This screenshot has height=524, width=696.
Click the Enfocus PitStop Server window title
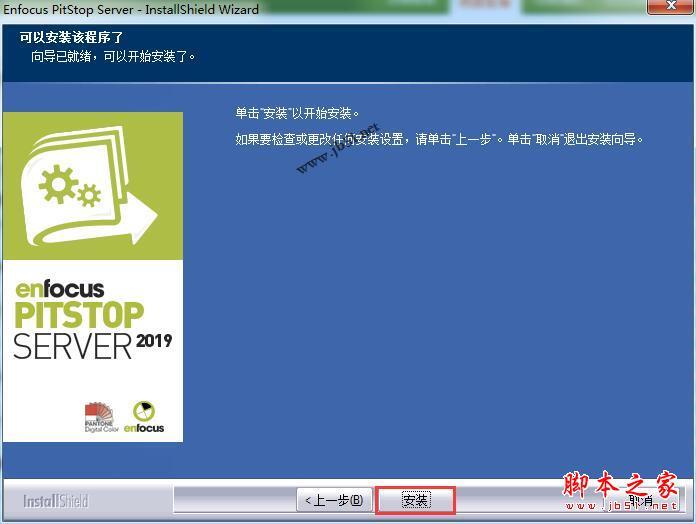click(x=131, y=9)
